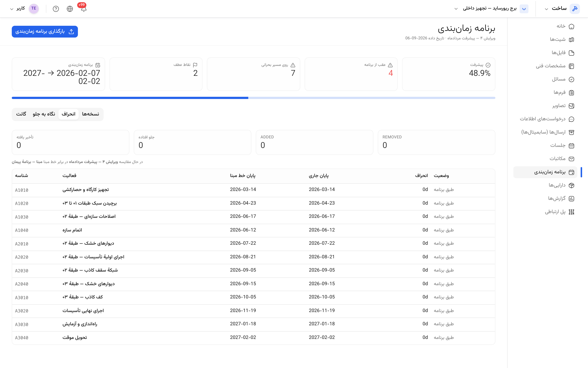
Task: Click the home icon next to خانه
Action: click(571, 26)
